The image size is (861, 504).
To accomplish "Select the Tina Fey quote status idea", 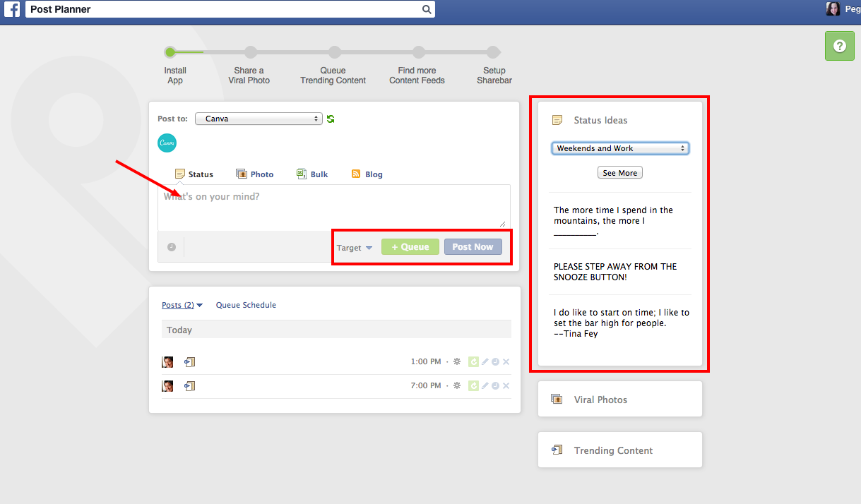I will [x=620, y=323].
